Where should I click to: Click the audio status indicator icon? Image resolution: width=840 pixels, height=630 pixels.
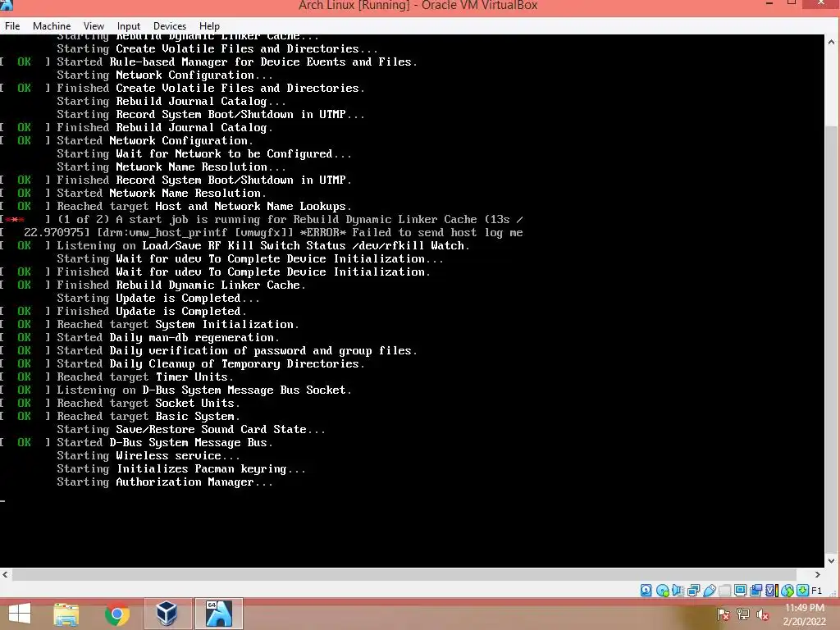678,591
